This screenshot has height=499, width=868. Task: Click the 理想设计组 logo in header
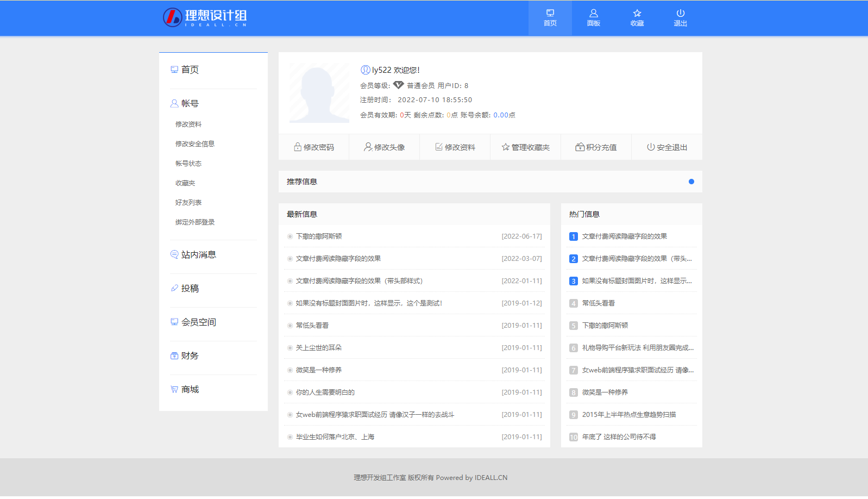click(205, 17)
